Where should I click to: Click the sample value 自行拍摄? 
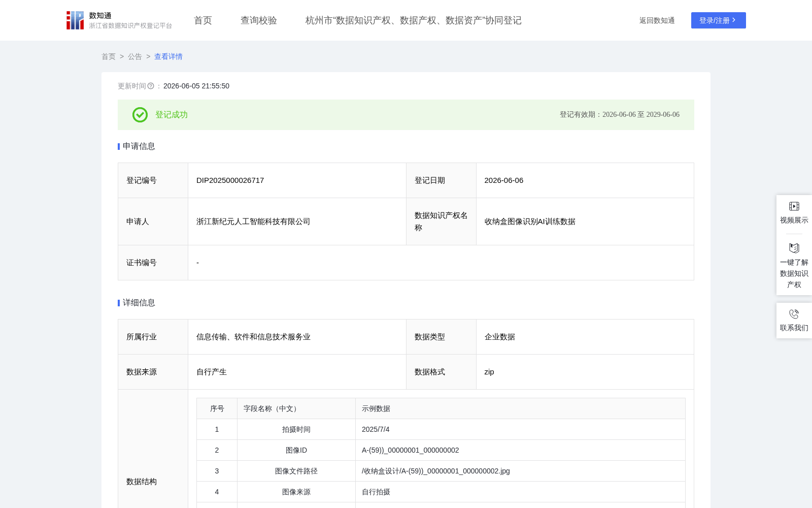click(x=376, y=492)
